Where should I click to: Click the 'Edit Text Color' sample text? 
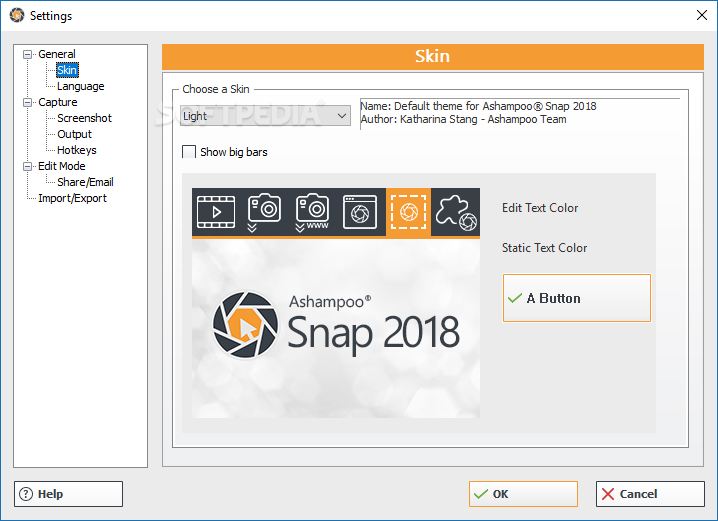pyautogui.click(x=540, y=208)
